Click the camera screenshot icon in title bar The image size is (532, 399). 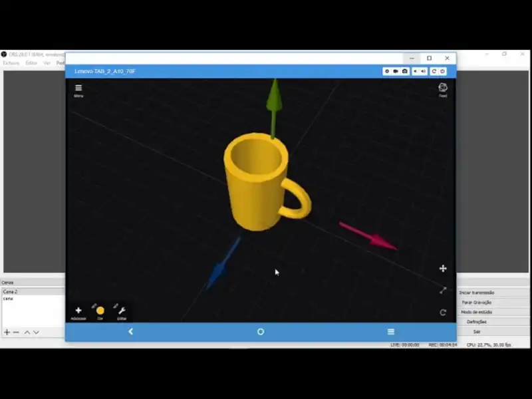tap(404, 71)
